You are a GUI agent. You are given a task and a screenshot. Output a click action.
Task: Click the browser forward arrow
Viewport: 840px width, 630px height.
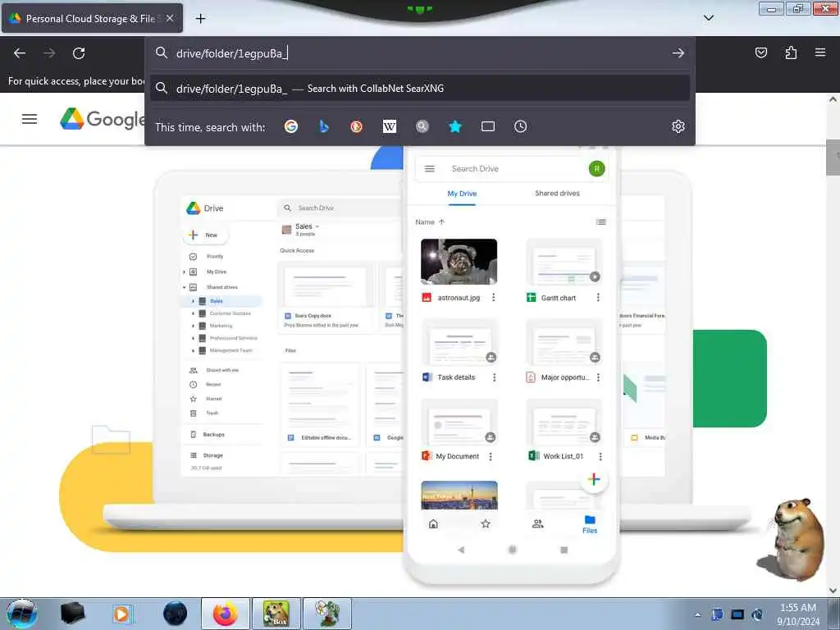click(x=49, y=53)
